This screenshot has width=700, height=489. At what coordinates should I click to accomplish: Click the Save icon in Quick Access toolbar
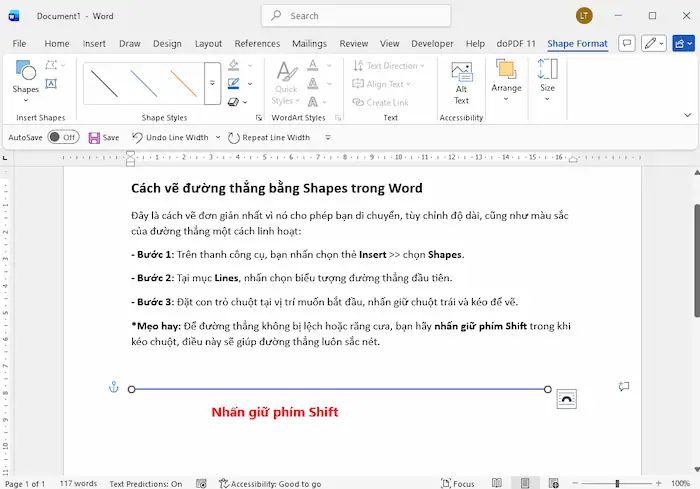coord(94,137)
